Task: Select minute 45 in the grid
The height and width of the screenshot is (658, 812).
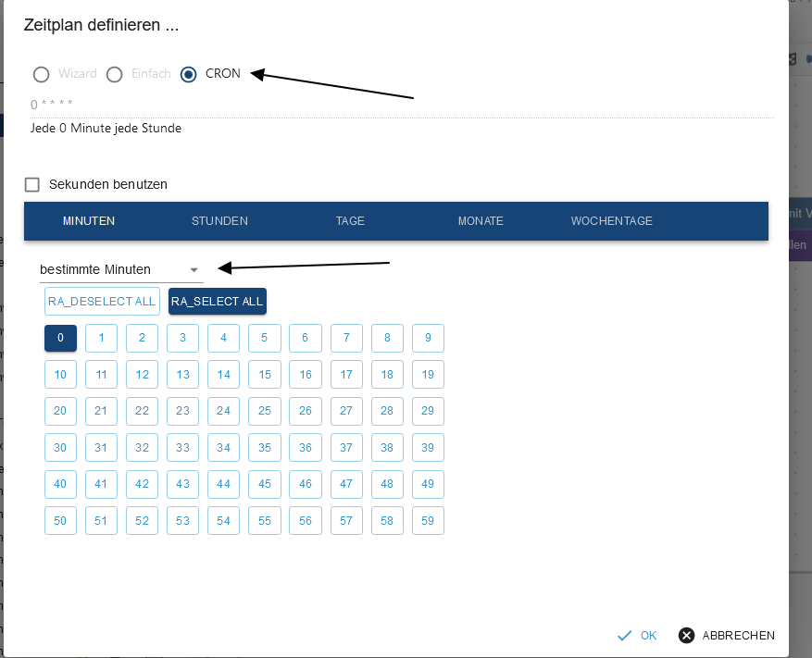Action: [x=265, y=484]
